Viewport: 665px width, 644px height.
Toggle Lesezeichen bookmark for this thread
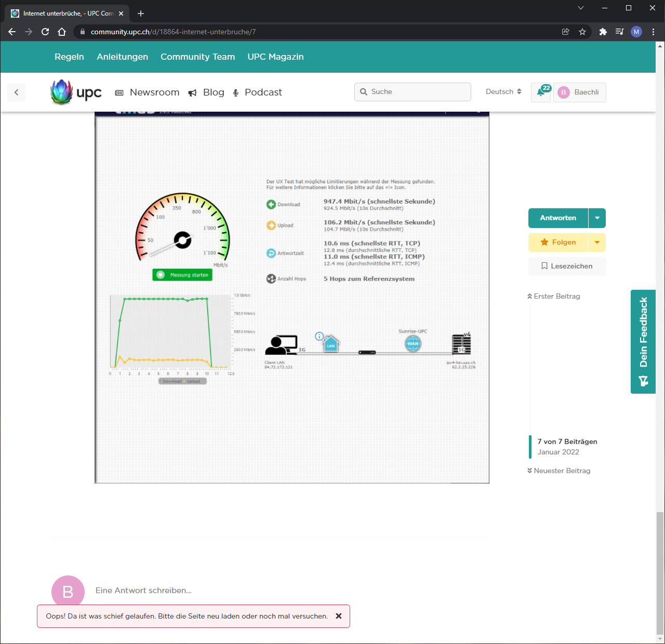pyautogui.click(x=567, y=266)
